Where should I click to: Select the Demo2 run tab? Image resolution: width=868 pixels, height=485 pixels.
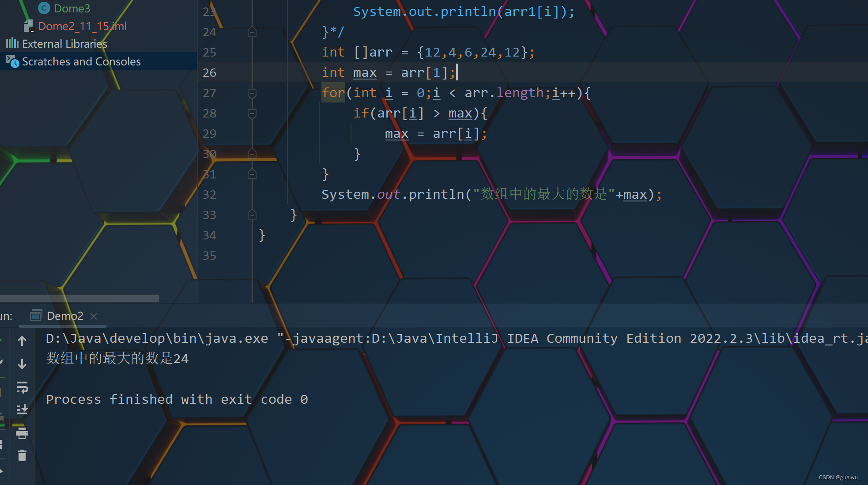64,316
